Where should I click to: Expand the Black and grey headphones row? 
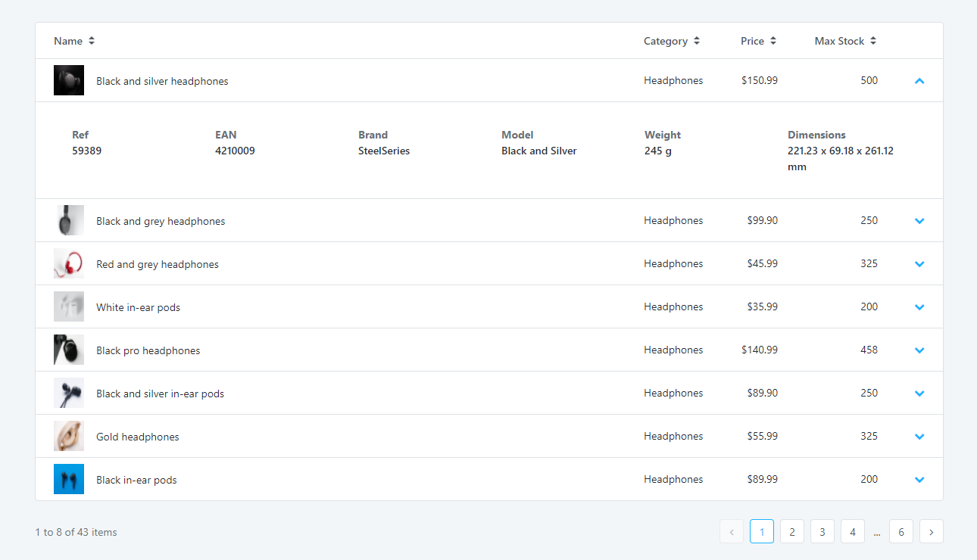919,220
